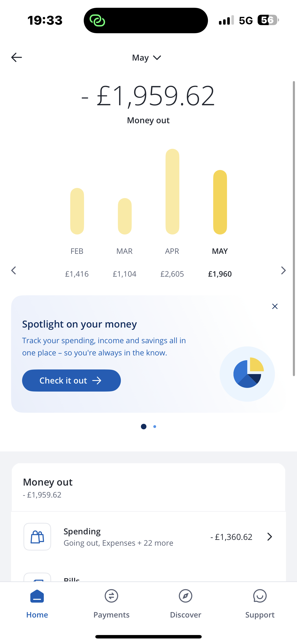This screenshot has height=644, width=297.
Task: Expand Spending details with right chevron
Action: (270, 537)
